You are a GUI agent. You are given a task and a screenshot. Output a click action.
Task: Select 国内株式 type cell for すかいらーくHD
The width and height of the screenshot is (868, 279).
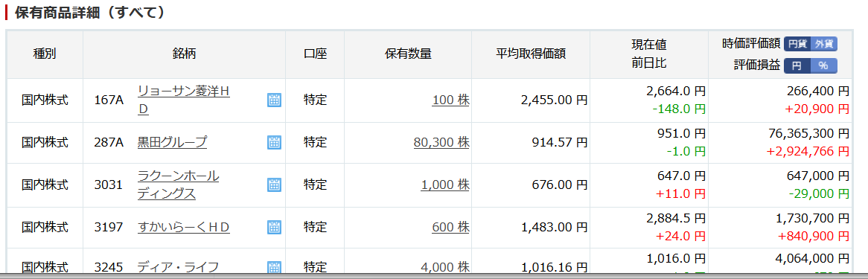click(45, 227)
